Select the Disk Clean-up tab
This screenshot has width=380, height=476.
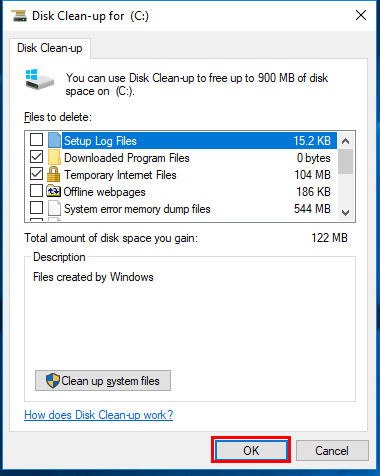[50, 48]
